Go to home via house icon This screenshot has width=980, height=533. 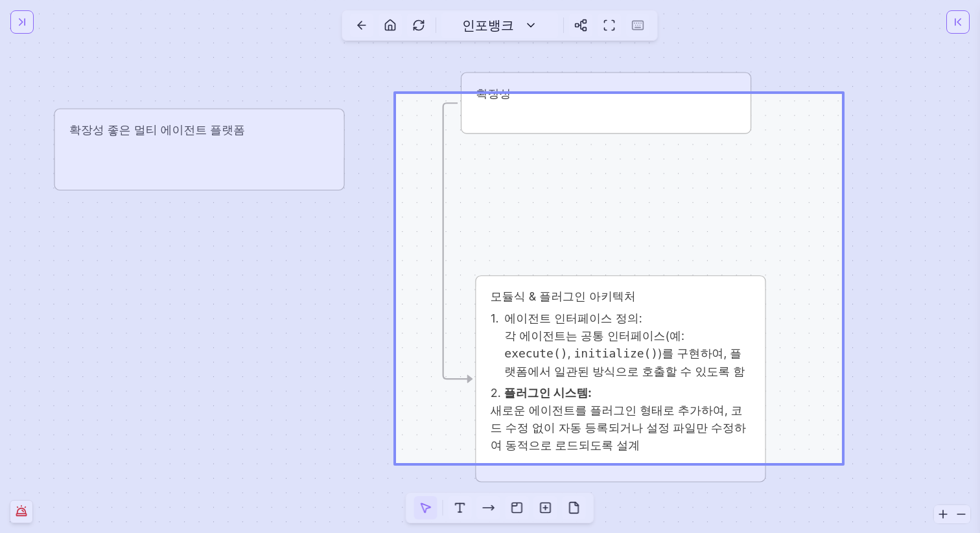tap(390, 25)
